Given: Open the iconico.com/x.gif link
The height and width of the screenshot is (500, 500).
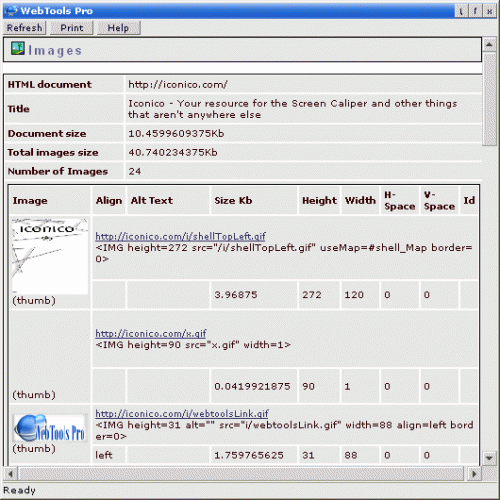Looking at the screenshot, I should 151,333.
